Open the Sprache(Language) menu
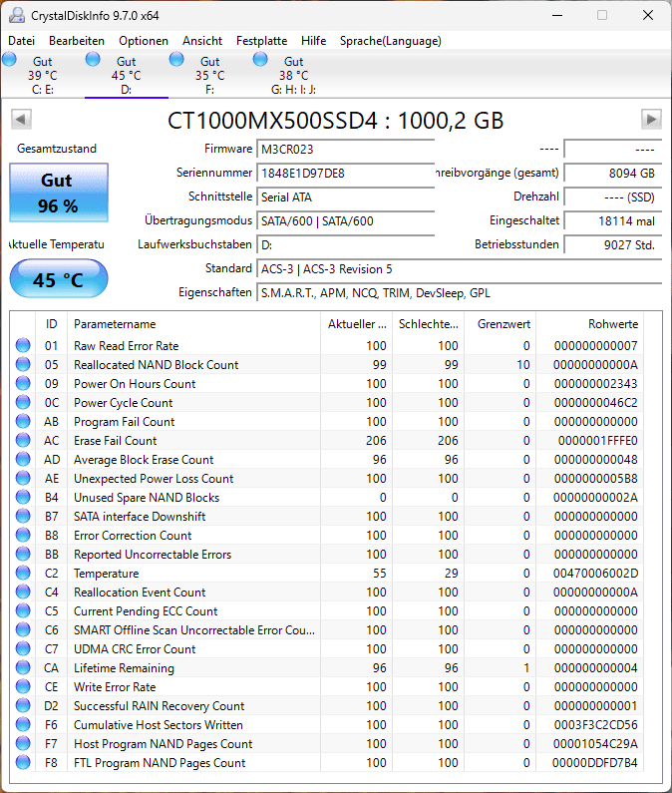 391,41
